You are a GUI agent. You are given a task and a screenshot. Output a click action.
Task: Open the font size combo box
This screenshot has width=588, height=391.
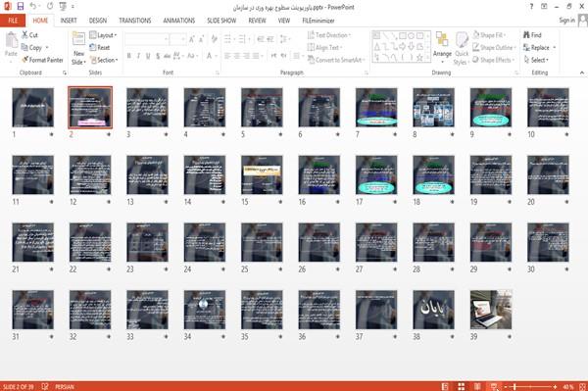pyautogui.click(x=177, y=39)
